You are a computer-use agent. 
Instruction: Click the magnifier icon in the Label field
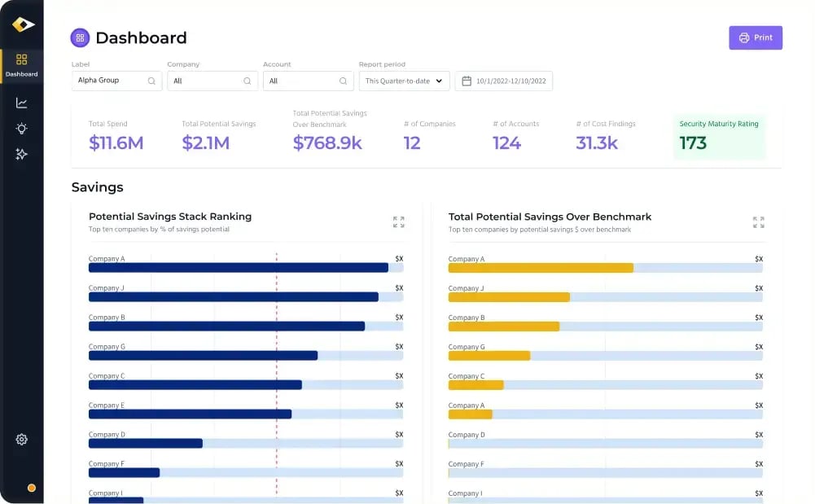[x=151, y=81]
